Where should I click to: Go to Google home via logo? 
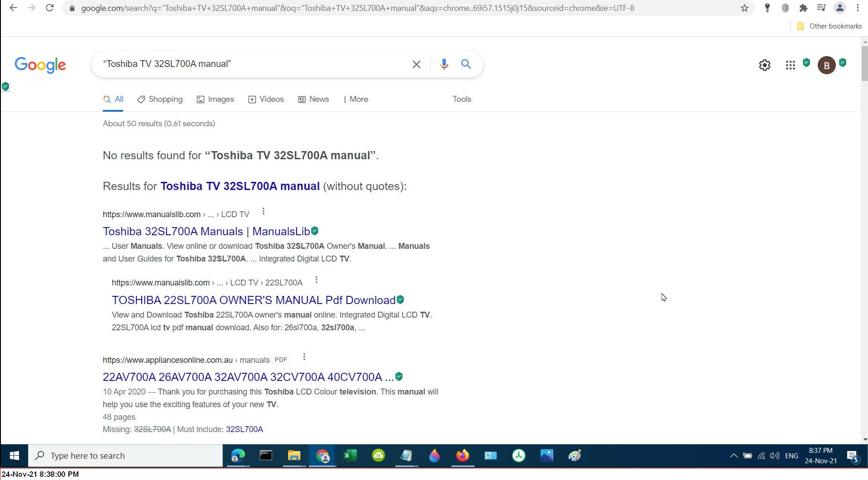[x=40, y=65]
